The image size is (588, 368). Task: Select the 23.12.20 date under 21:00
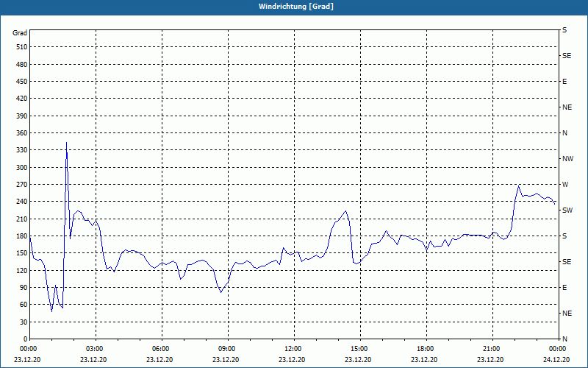(x=490, y=359)
